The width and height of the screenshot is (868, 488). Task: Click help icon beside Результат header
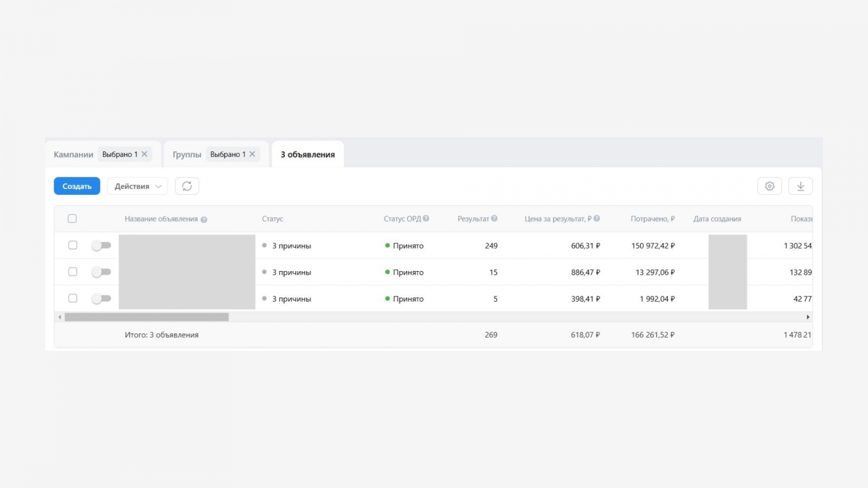point(494,219)
